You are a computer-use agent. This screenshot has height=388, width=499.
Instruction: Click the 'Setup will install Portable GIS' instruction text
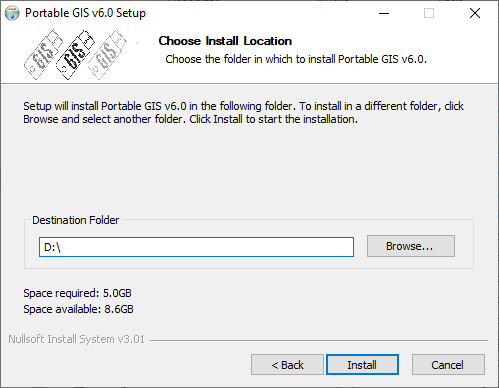(243, 112)
